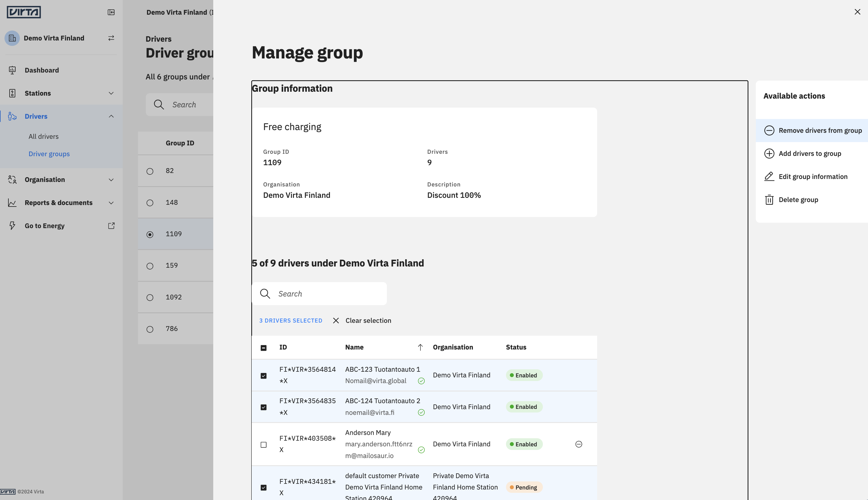Select radio button for group 1109
The image size is (868, 500).
click(x=150, y=234)
